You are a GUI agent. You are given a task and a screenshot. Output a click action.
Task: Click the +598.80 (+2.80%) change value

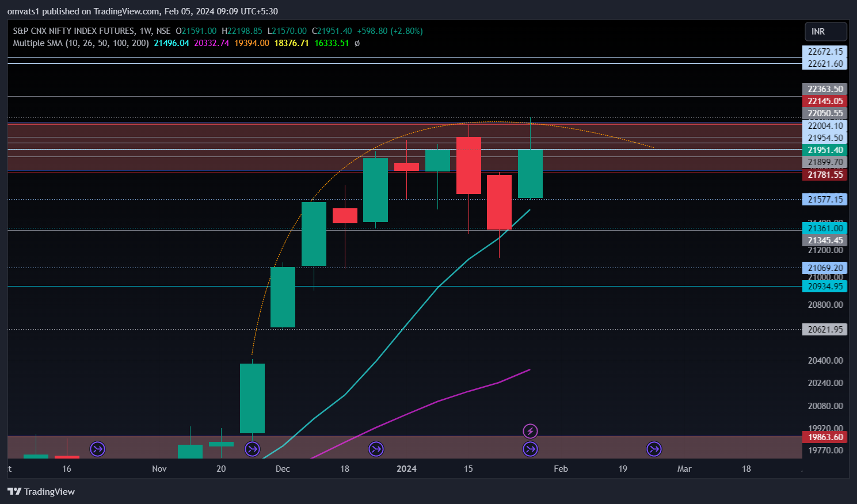[x=390, y=31]
